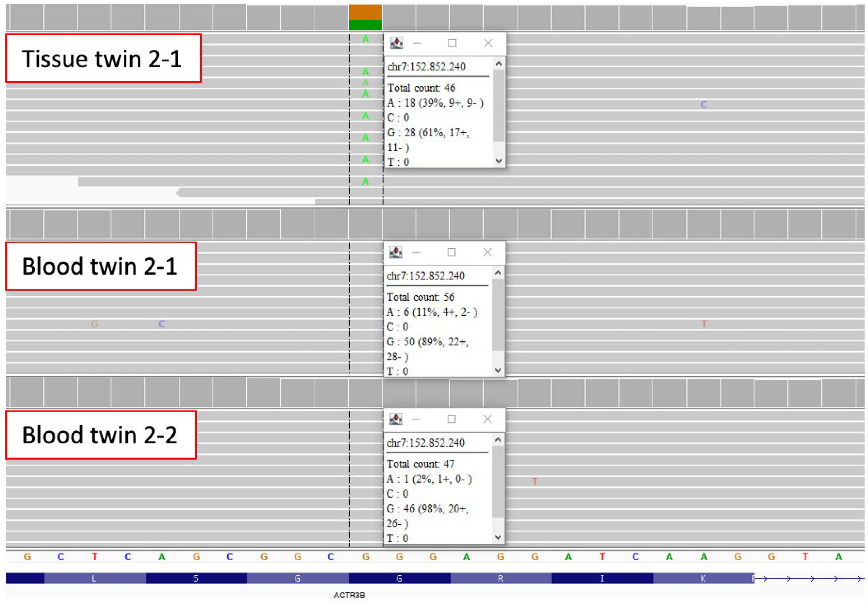Click the R amino acid block in gene track
The width and height of the screenshot is (868, 603).
tap(500, 578)
